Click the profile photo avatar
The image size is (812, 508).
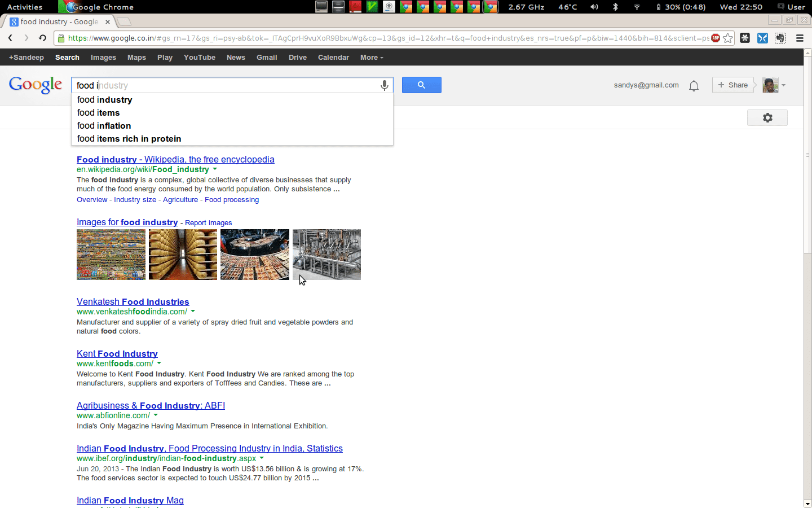(x=770, y=85)
